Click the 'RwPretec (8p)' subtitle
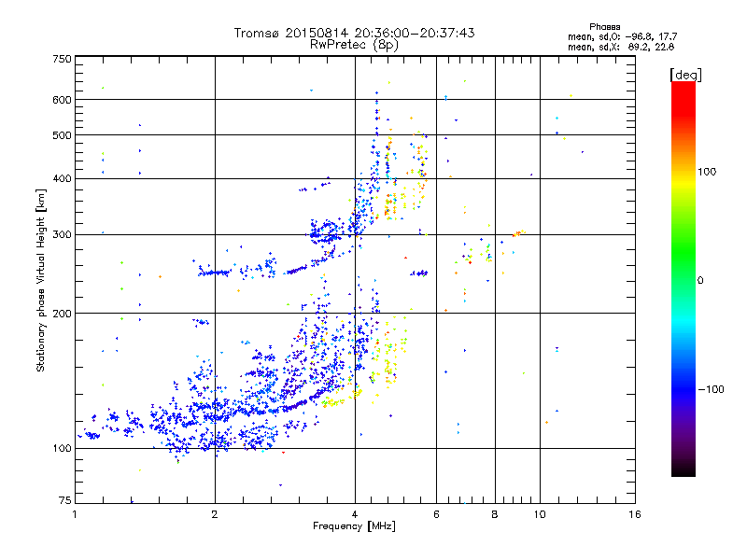 point(354,45)
